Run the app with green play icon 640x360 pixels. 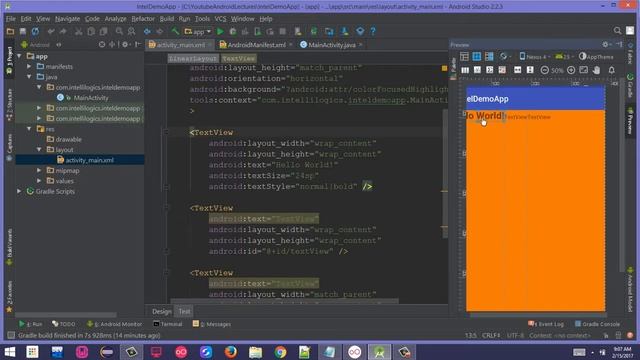(x=220, y=31)
